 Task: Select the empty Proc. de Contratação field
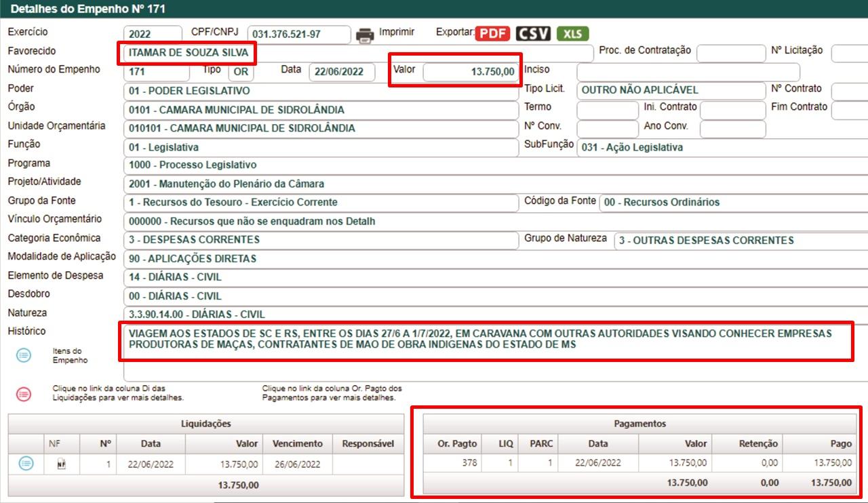pos(730,53)
